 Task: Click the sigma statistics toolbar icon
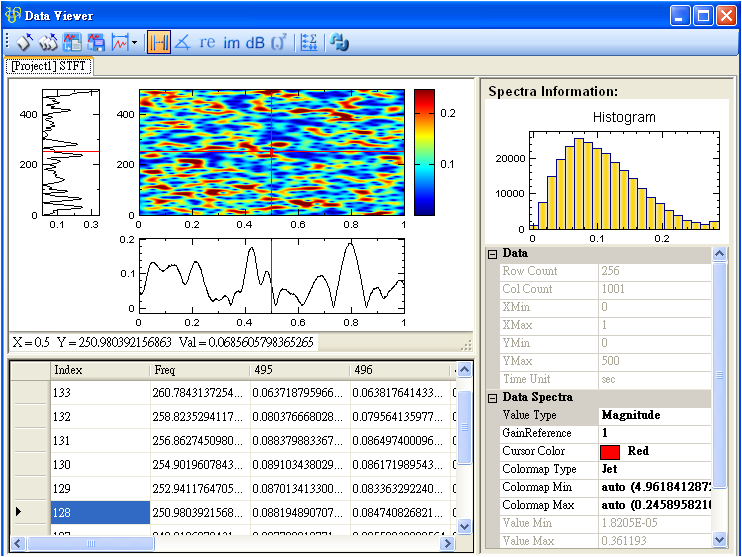tap(309, 42)
